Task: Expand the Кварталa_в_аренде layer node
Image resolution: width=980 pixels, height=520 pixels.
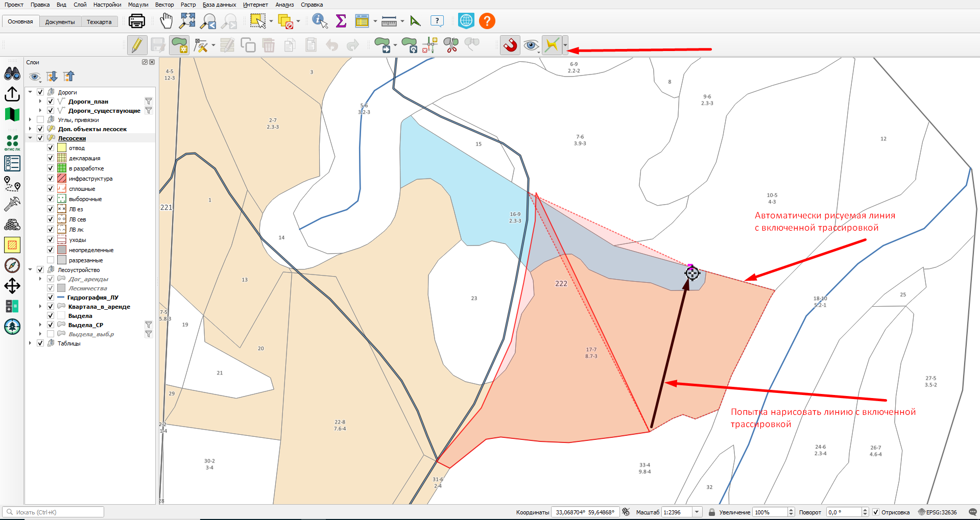Action: pyautogui.click(x=40, y=306)
